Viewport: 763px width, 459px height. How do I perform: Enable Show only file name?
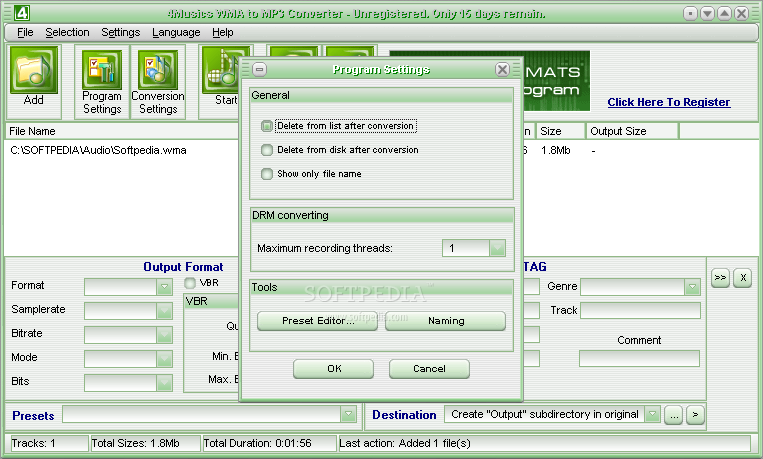click(267, 174)
